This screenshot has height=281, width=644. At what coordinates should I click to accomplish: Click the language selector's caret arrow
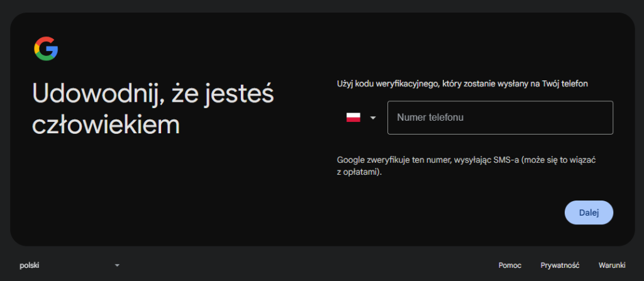117,265
